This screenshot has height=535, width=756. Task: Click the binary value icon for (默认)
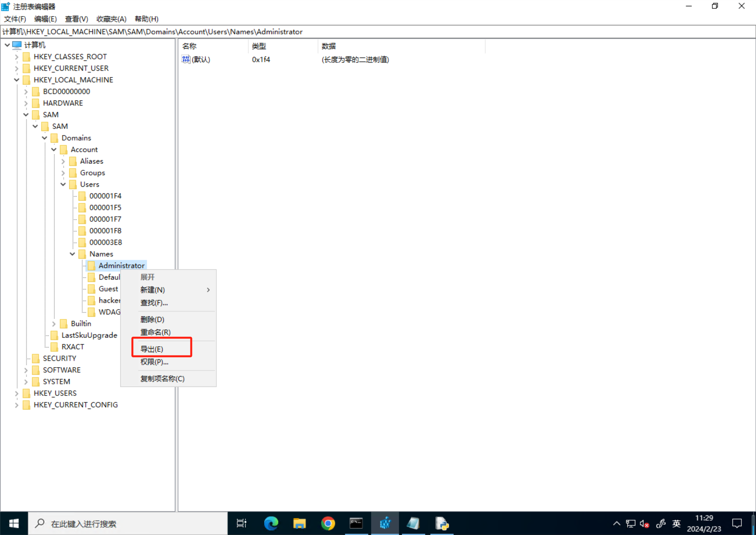(186, 59)
